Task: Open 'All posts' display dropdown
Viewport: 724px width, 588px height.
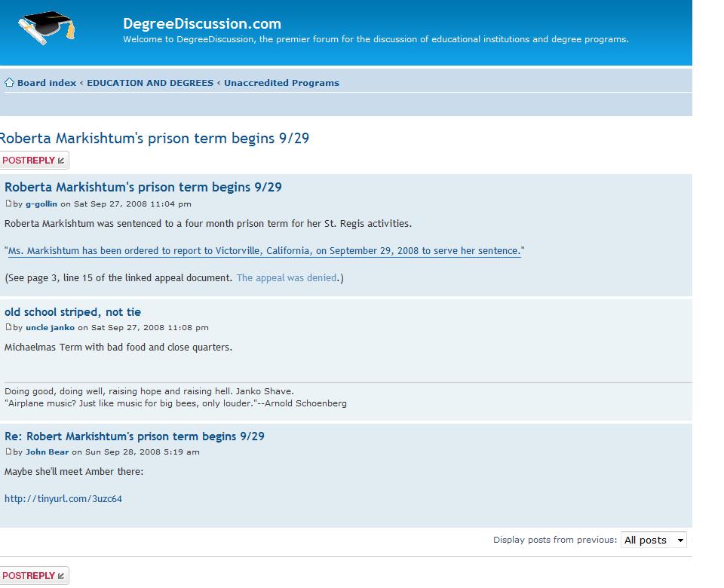Action: click(653, 540)
